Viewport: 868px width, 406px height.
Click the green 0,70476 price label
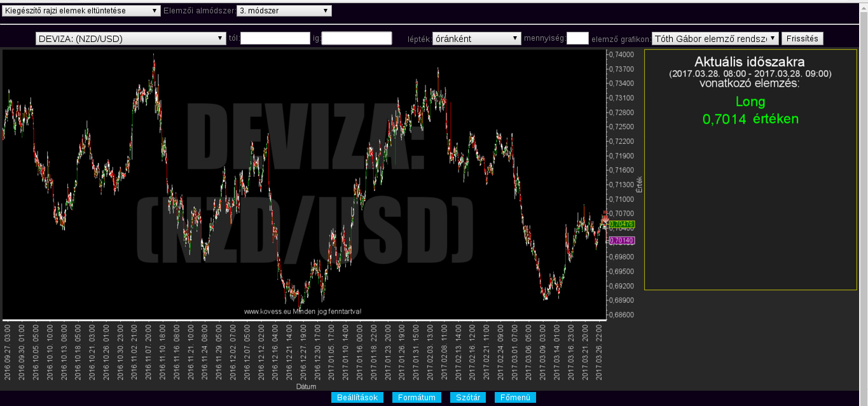pyautogui.click(x=621, y=224)
